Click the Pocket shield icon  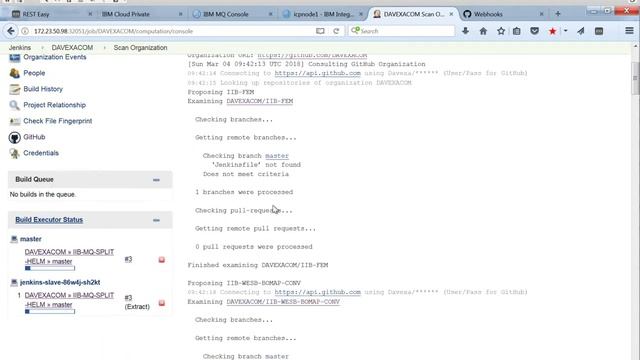(534, 31)
